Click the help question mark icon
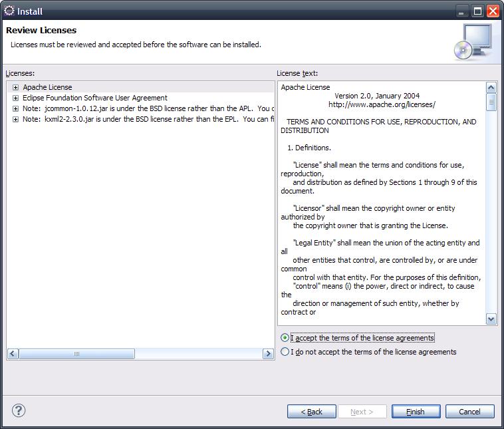 pyautogui.click(x=19, y=410)
